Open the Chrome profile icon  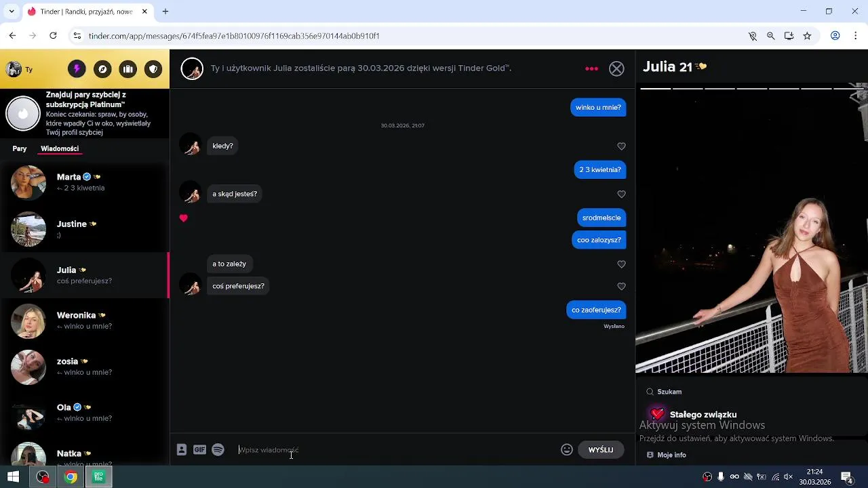pos(835,36)
